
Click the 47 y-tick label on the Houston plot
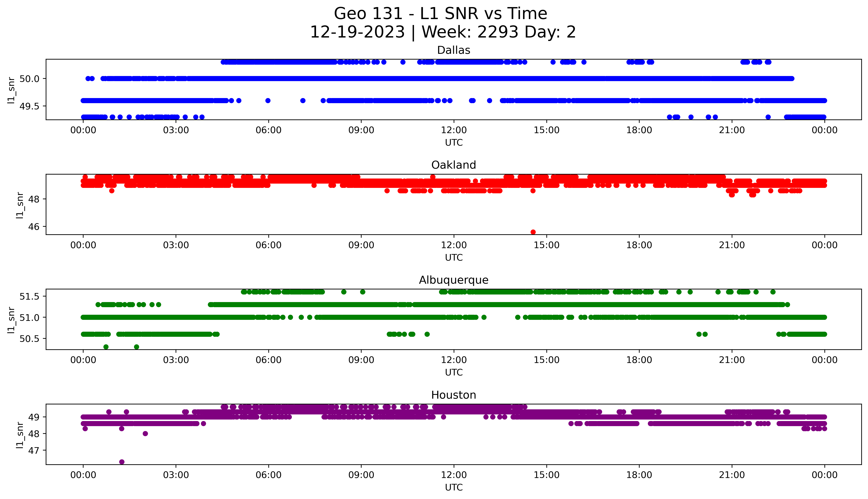34,450
